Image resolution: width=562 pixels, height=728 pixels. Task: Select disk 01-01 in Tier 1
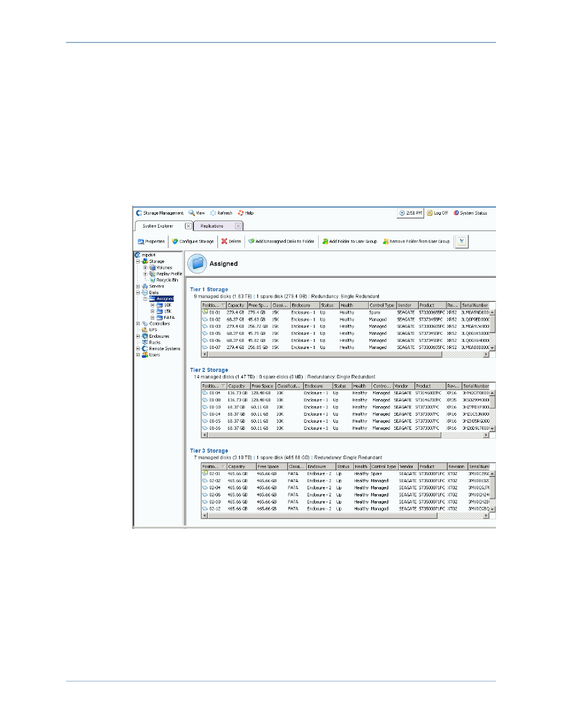[345, 312]
